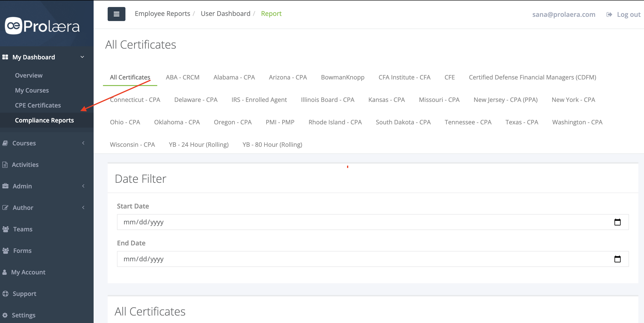Switch to the IRS - Enrolled Agent tab
This screenshot has height=323, width=644.
point(259,100)
